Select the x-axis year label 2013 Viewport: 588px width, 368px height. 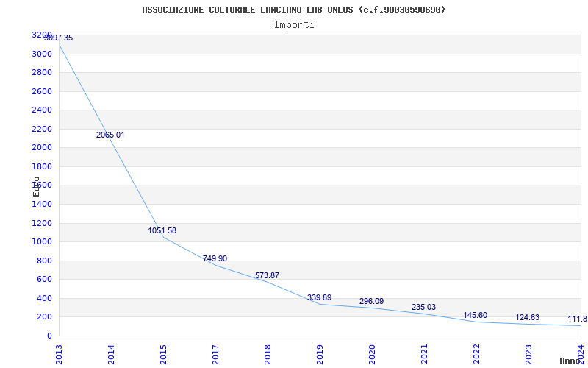click(x=59, y=355)
